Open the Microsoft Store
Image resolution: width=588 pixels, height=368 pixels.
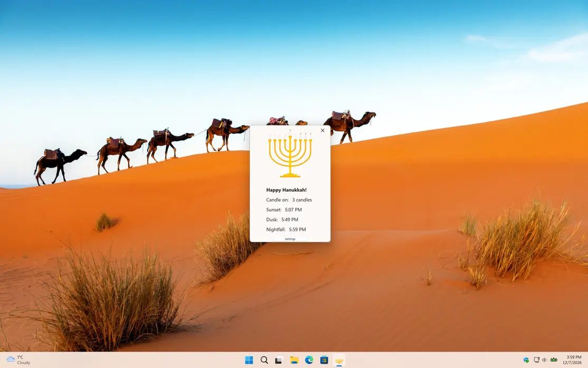tap(324, 360)
